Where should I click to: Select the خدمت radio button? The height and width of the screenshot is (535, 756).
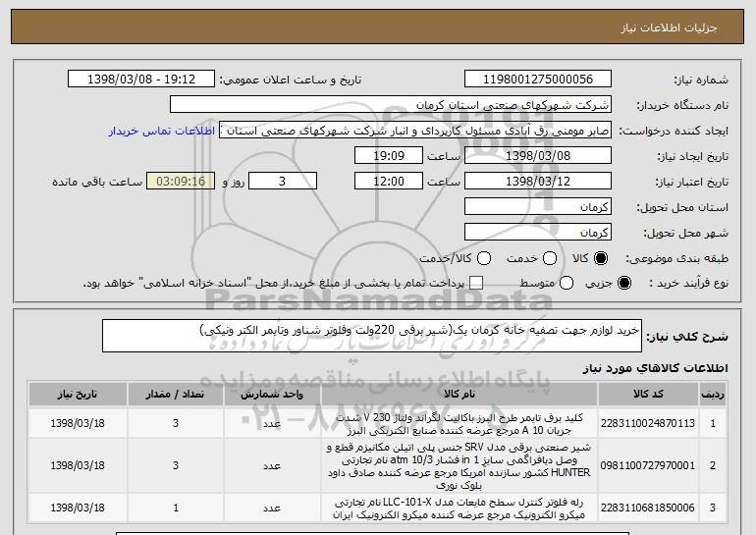click(550, 258)
